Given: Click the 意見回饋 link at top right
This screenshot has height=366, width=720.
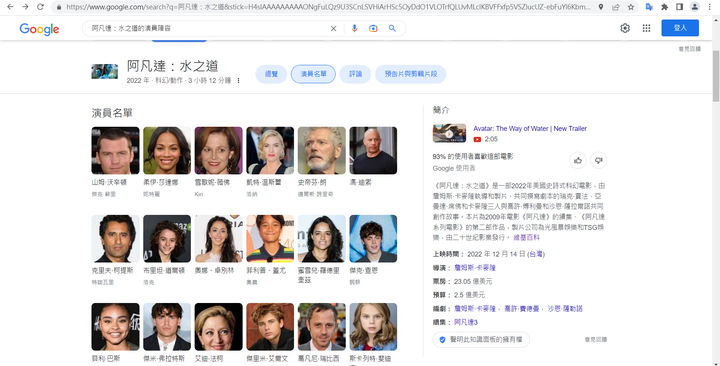Looking at the screenshot, I should point(690,49).
